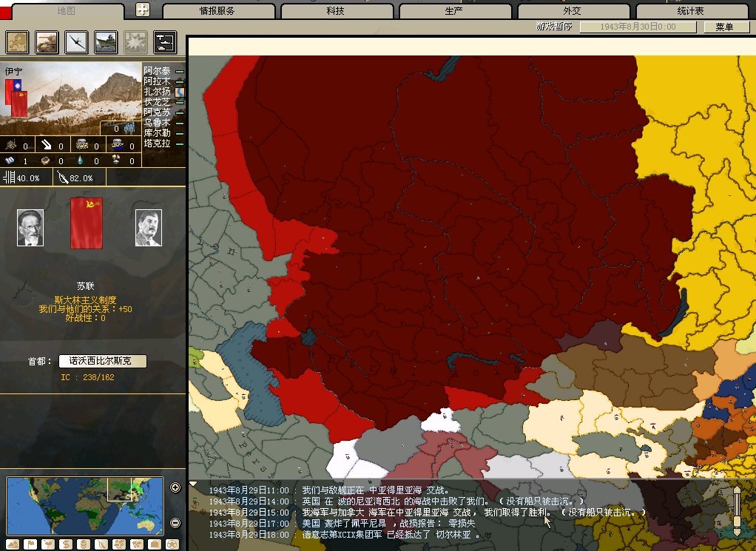Select adjacent province 阿克苏
756x551 pixels.
coord(157,112)
